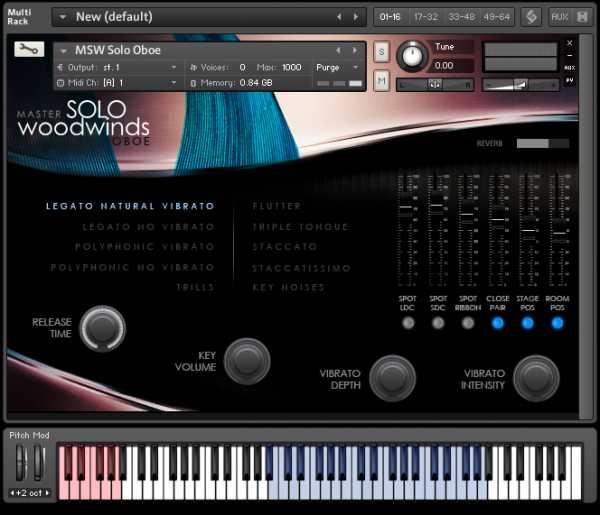Screen dimensions: 600x515
Task: Enable the Spot SDC microphone
Action: [x=438, y=323]
